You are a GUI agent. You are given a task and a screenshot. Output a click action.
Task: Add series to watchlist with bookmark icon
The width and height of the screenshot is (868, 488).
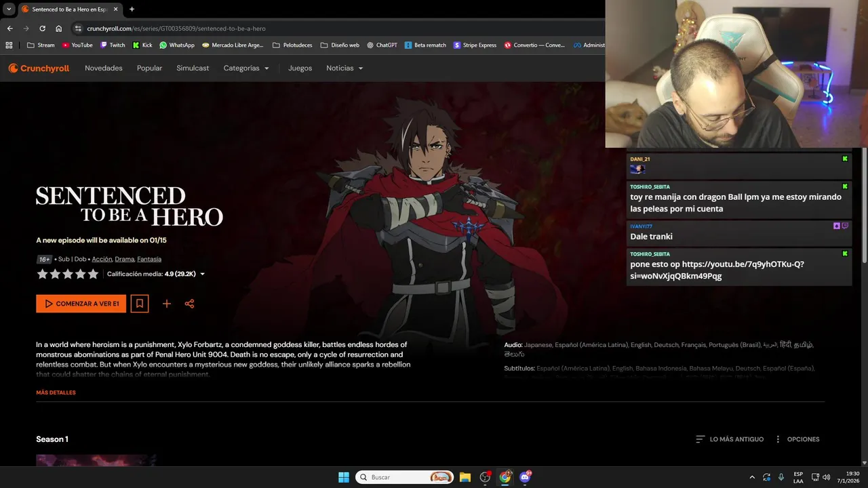(x=139, y=304)
